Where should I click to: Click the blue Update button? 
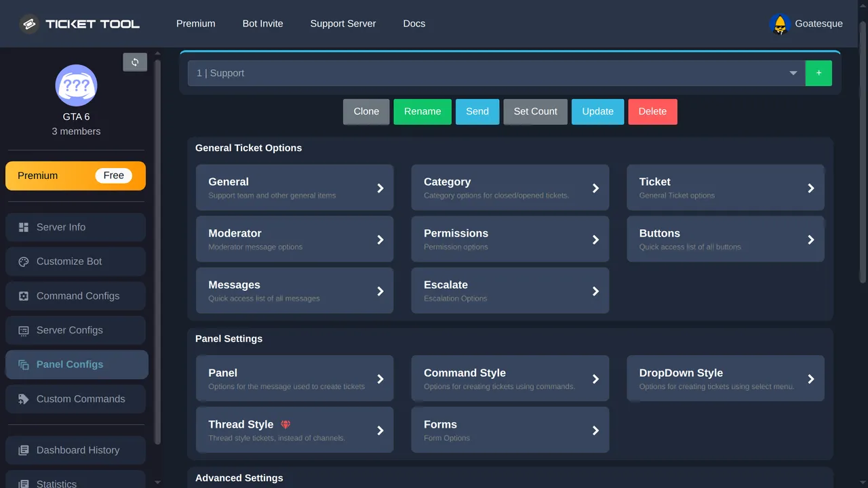click(x=598, y=112)
